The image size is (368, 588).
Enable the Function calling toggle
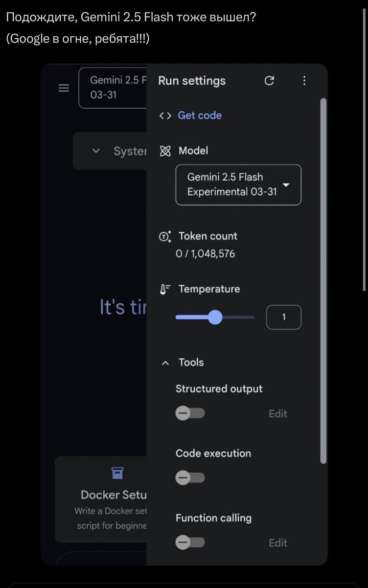pos(190,542)
